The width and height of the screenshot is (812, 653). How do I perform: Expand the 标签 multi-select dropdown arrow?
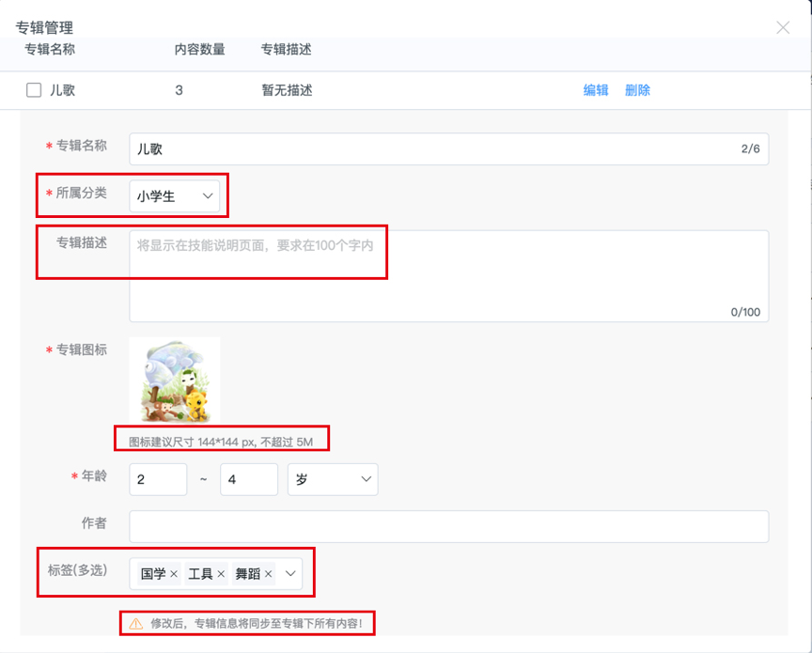pos(290,574)
